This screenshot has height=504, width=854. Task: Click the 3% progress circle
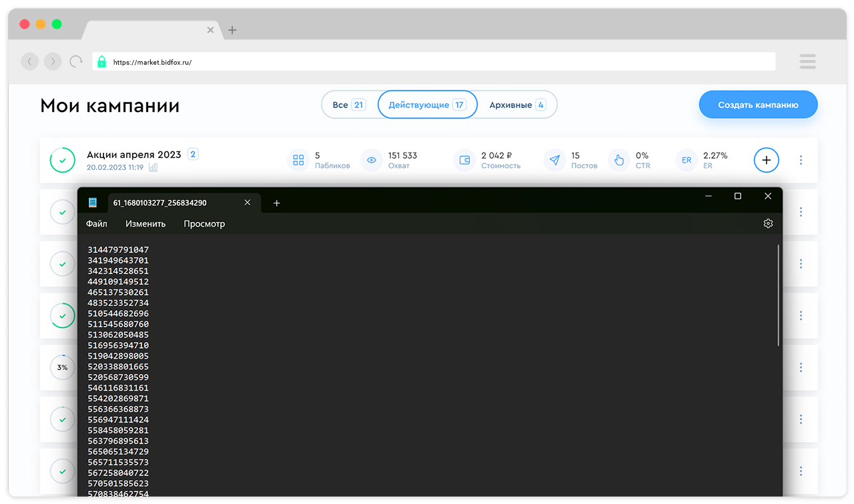[63, 367]
